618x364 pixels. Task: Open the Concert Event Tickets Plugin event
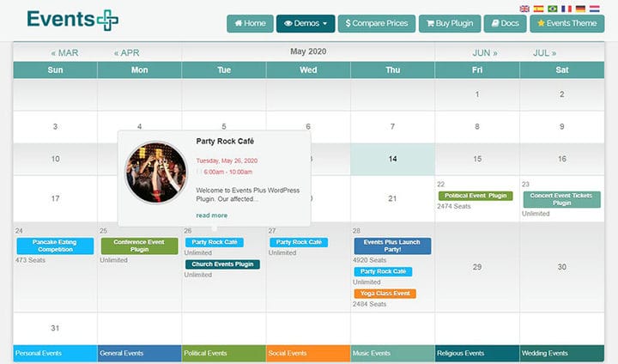click(x=561, y=199)
